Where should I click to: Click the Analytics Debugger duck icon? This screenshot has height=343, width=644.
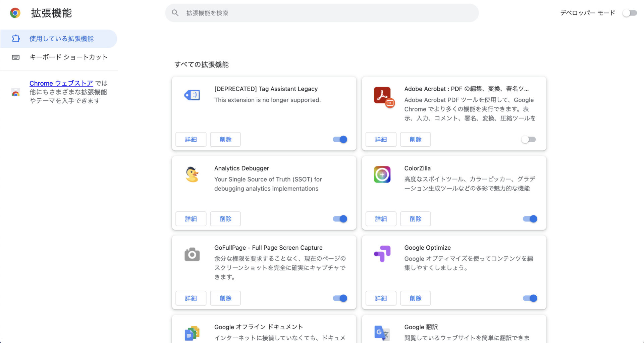coord(192,175)
